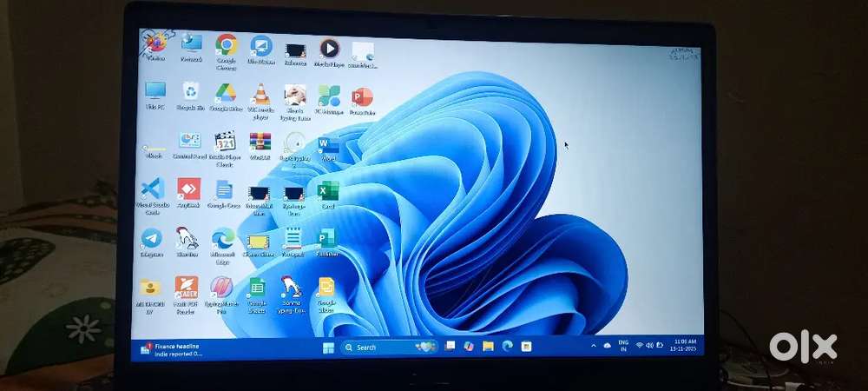
Task: Open the battery status tray icon
Action: point(660,345)
